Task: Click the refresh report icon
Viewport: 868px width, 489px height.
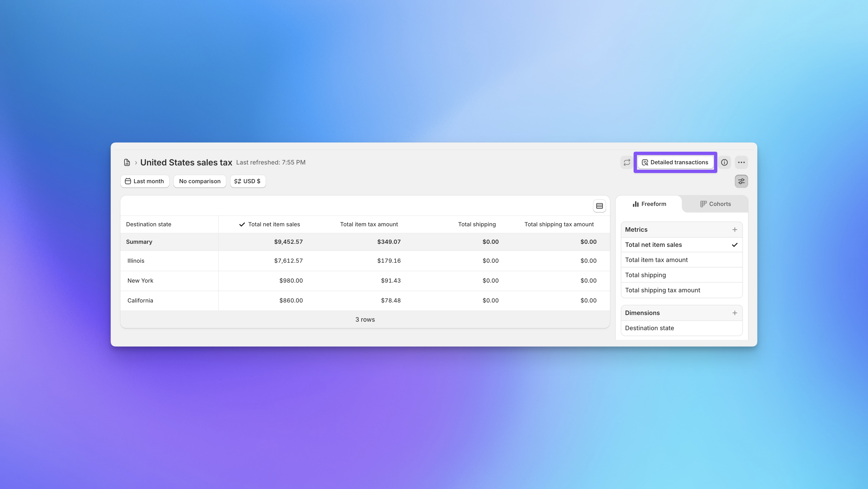Action: pos(626,162)
